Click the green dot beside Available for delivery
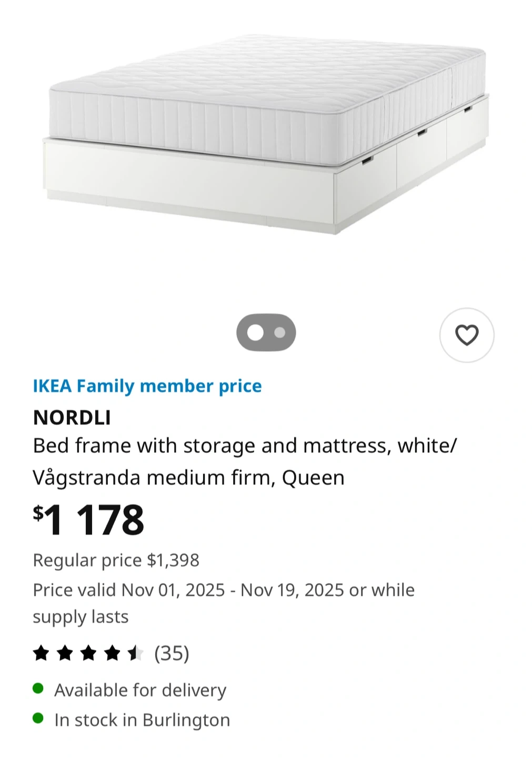 pos(38,689)
